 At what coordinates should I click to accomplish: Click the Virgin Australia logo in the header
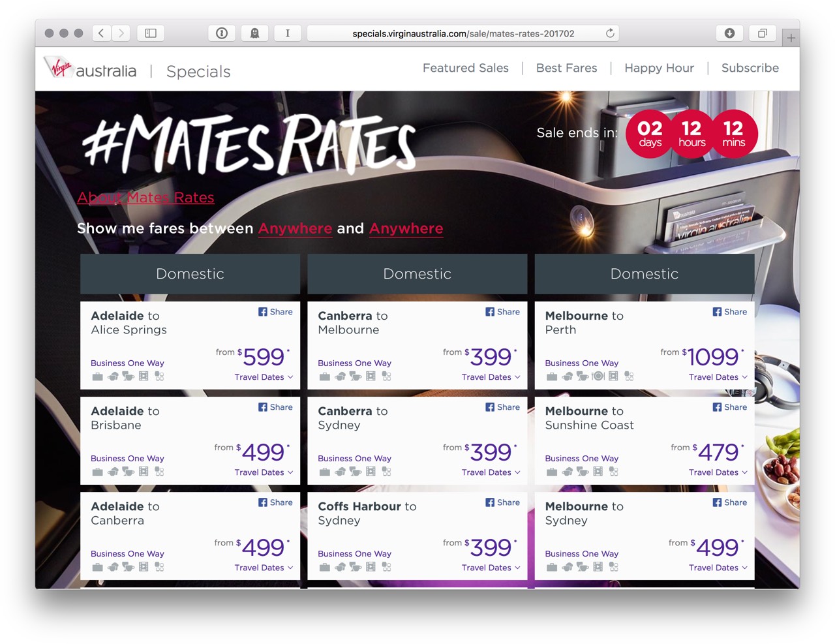(x=89, y=69)
